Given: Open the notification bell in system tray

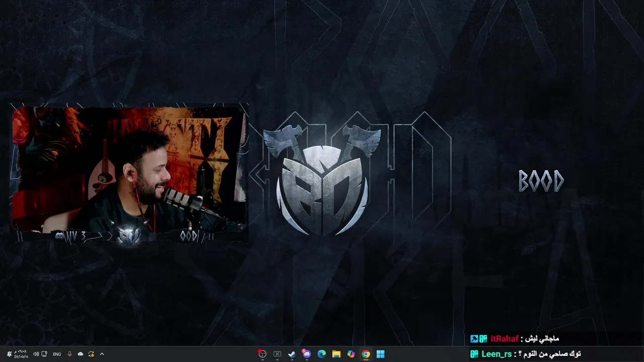Looking at the screenshot, I should 9,354.
